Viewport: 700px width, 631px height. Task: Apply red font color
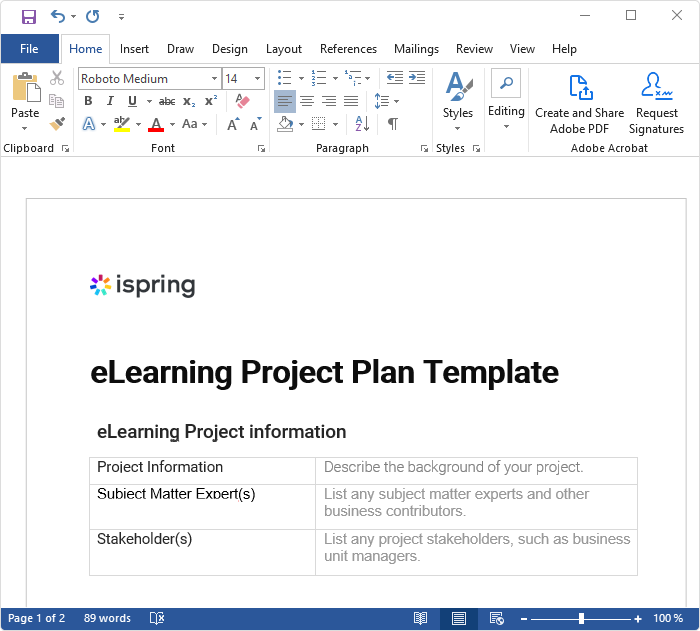click(x=156, y=124)
